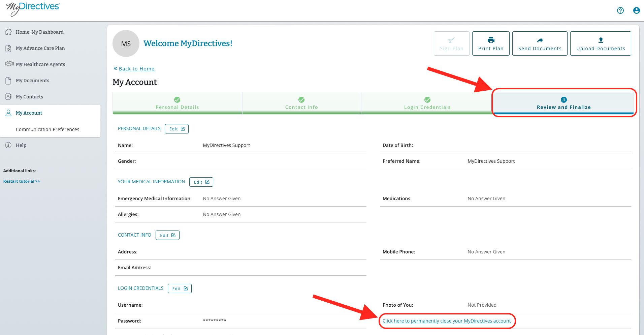The width and height of the screenshot is (644, 335).
Task: Click the Healthcare Agents handshake icon
Action: point(9,64)
